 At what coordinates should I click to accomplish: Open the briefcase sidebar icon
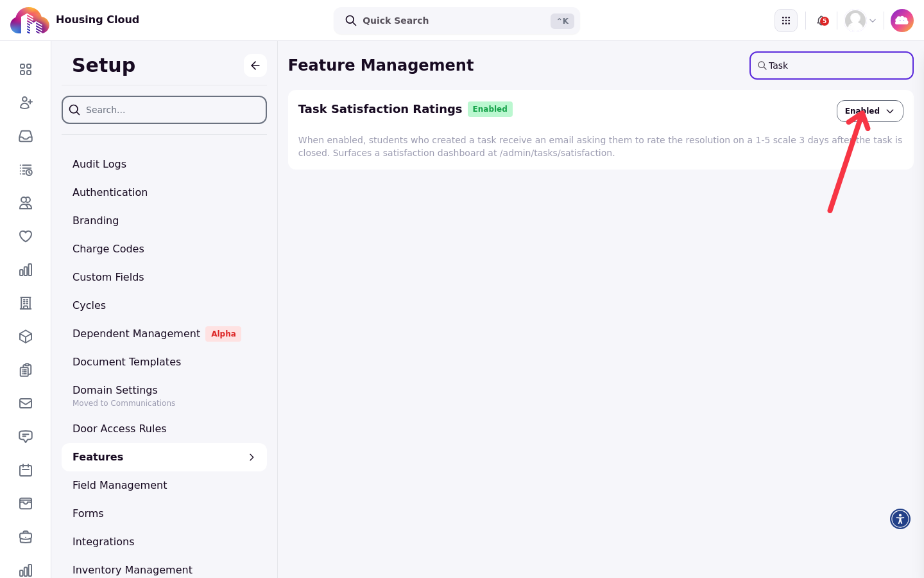[x=26, y=537]
